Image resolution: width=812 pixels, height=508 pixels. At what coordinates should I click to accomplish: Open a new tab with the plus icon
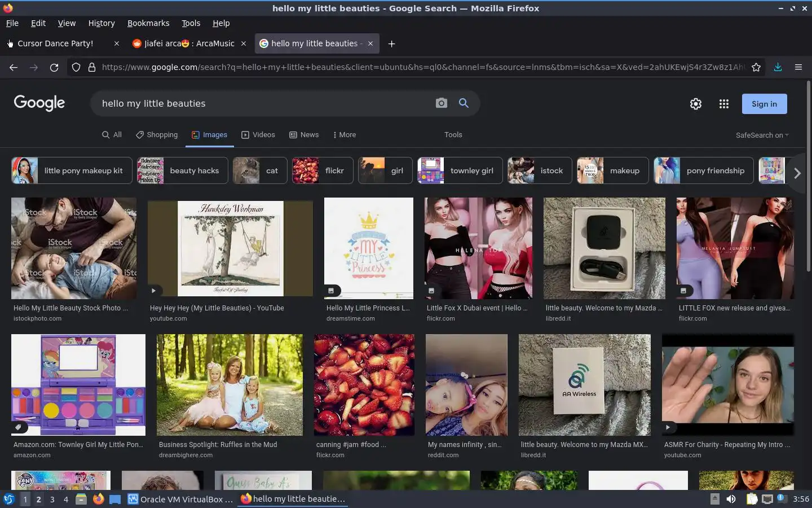pos(391,43)
